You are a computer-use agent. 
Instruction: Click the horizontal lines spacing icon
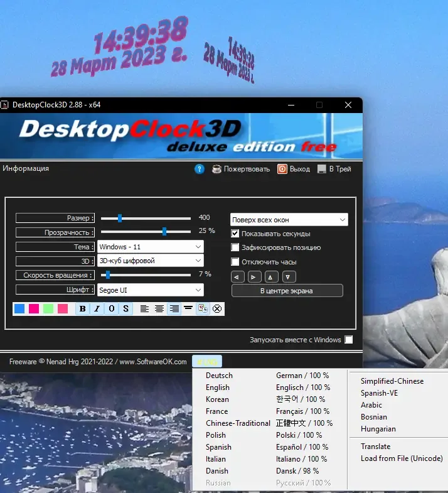click(x=188, y=308)
